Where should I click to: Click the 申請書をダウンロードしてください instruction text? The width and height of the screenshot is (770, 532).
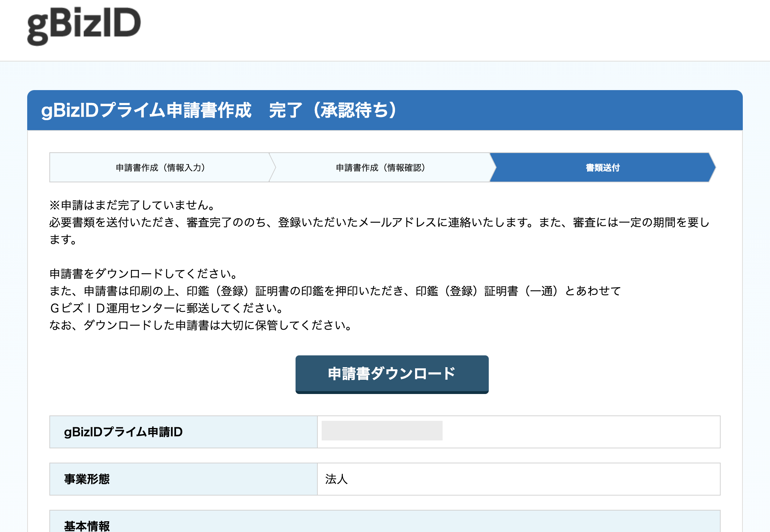click(x=144, y=274)
